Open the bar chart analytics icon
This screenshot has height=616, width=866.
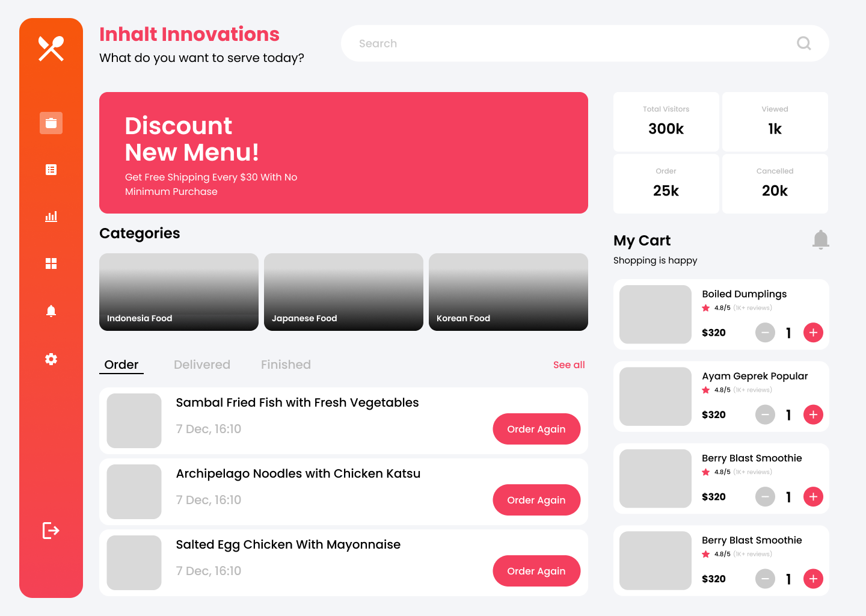tap(51, 217)
